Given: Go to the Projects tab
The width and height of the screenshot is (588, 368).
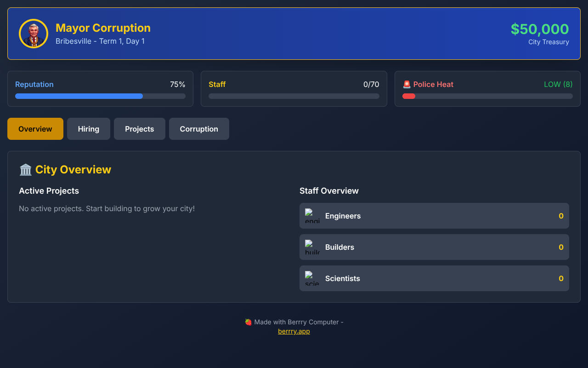Looking at the screenshot, I should coord(140,129).
